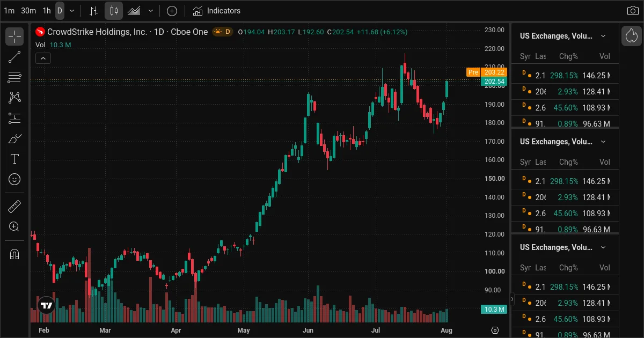
Task: Open the emoji icons tool
Action: click(x=14, y=179)
